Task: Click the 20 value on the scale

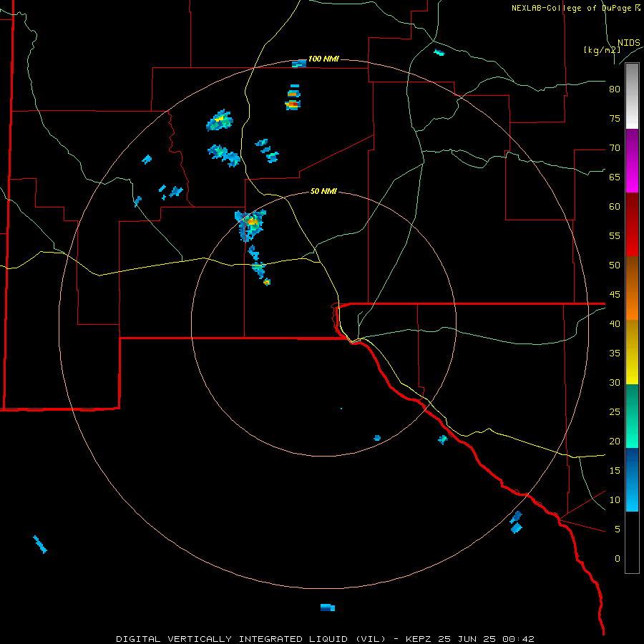Action: 615,441
